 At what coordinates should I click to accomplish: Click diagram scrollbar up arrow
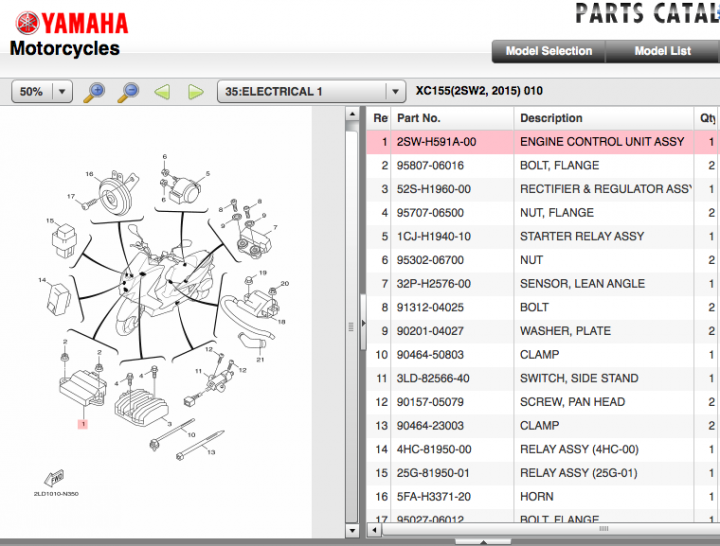(x=352, y=113)
